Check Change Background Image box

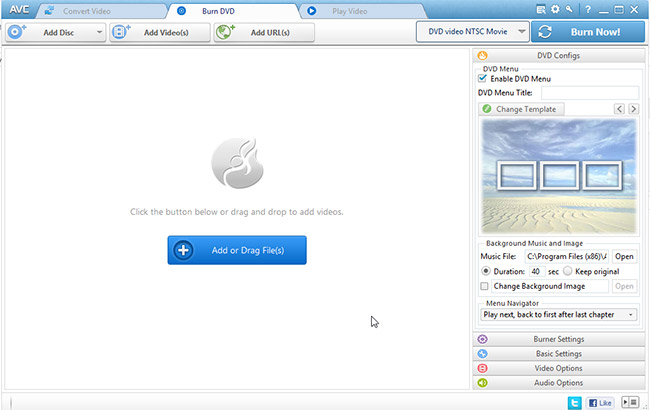click(484, 286)
